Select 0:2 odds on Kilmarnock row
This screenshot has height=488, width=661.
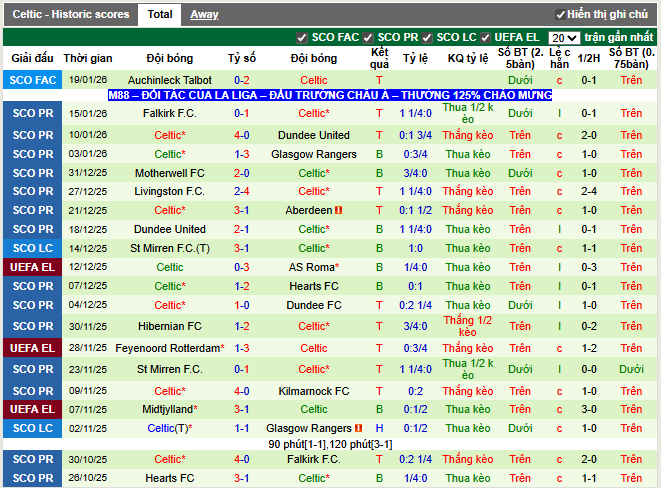coord(415,391)
